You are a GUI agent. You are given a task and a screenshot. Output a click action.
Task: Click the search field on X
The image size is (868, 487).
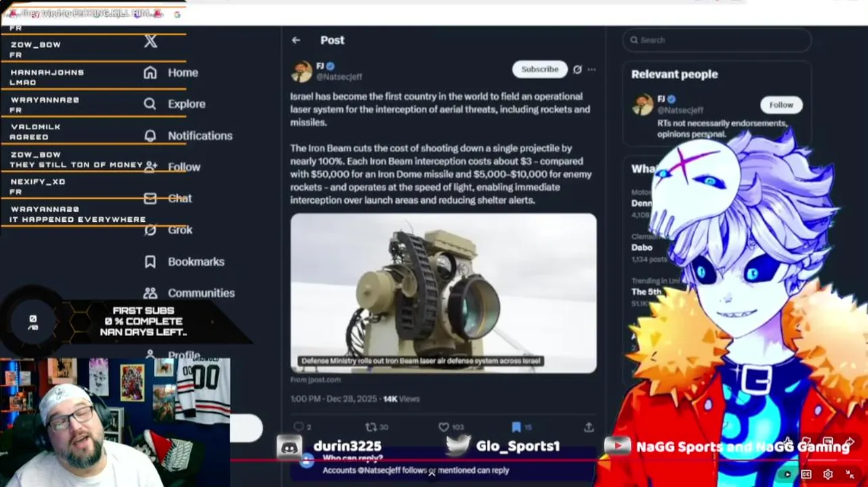pos(717,40)
